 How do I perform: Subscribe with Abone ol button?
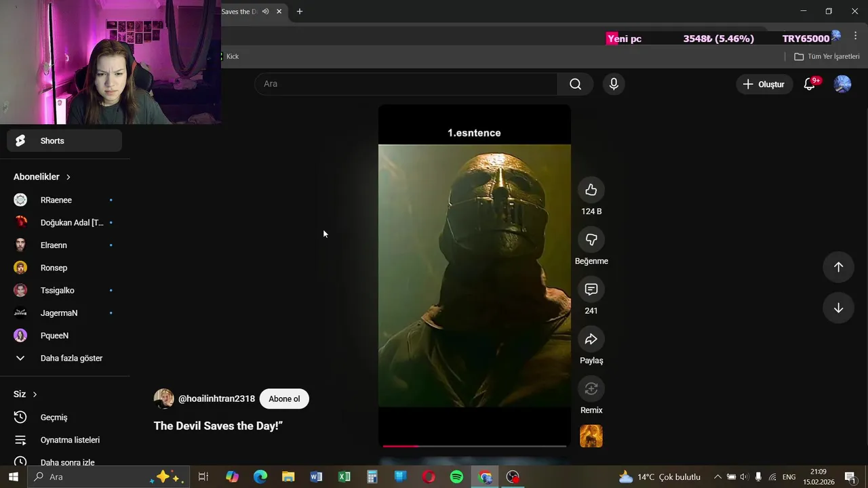pyautogui.click(x=284, y=399)
